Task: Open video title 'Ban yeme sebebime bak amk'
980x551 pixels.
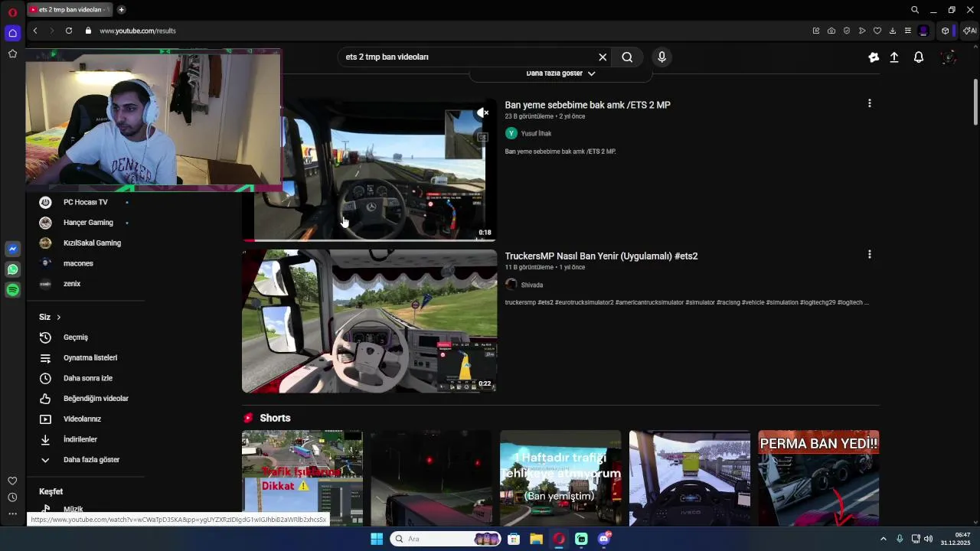Action: pos(587,105)
